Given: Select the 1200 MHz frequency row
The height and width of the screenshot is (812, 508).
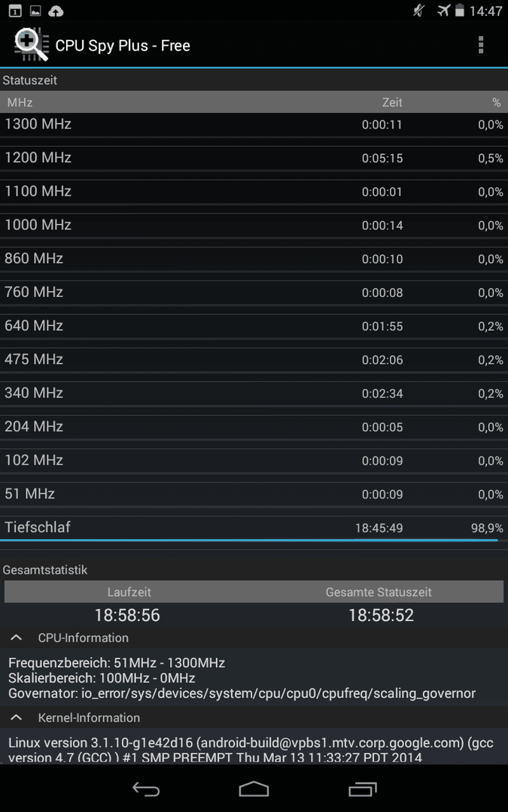Looking at the screenshot, I should point(254,159).
